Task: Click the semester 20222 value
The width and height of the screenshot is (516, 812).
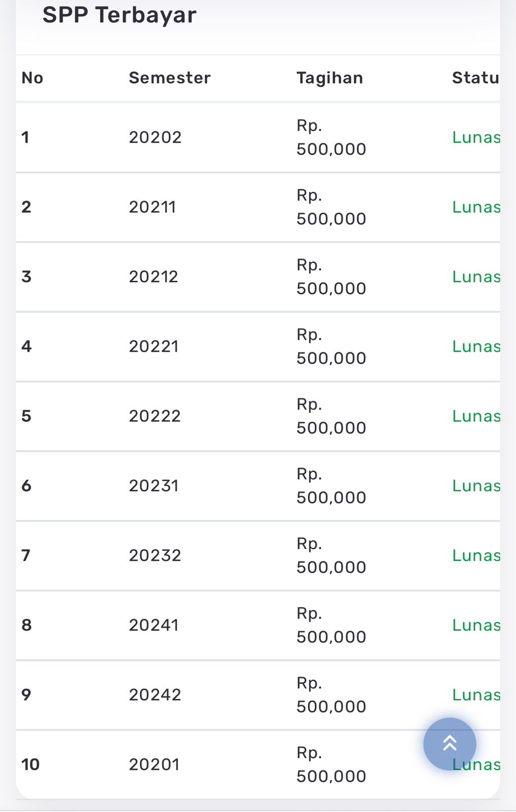Action: [x=155, y=416]
